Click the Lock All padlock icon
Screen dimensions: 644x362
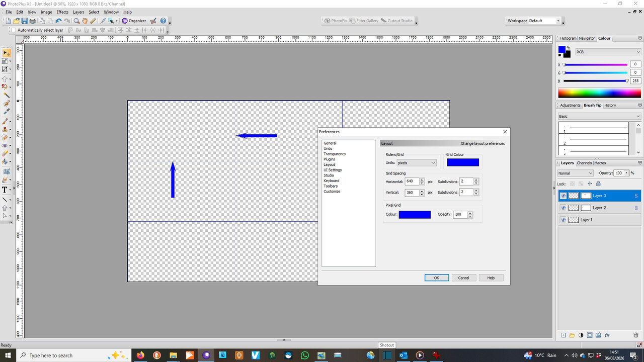(x=598, y=184)
